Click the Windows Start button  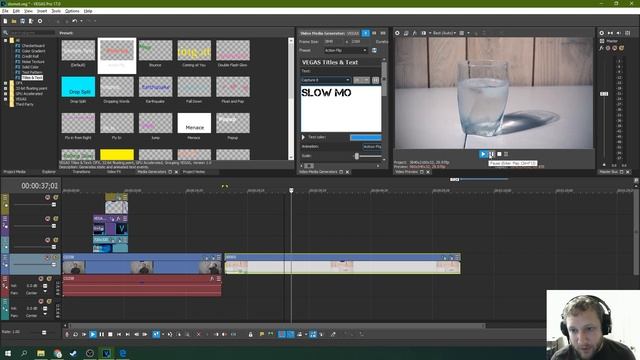[7, 353]
